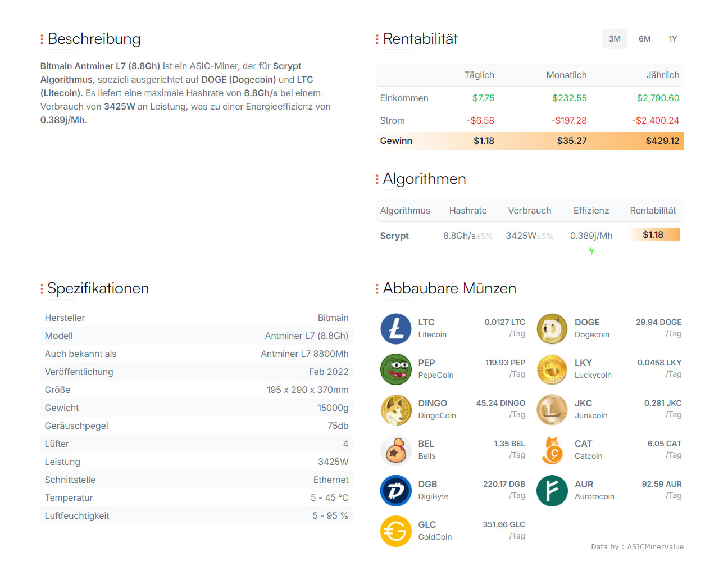Screen dimensions: 728x579
Task: Click the Strom -$197.28 monthly value
Action: coord(568,120)
